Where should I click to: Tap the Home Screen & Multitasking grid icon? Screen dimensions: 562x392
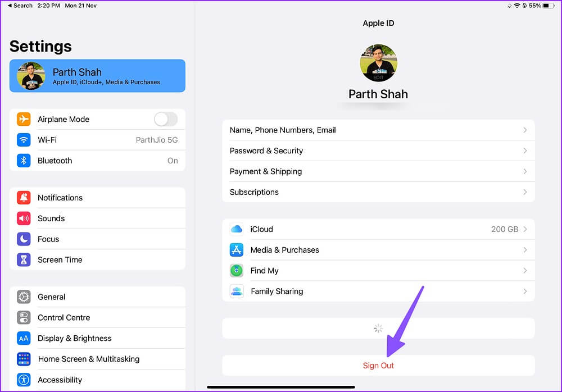coord(24,359)
